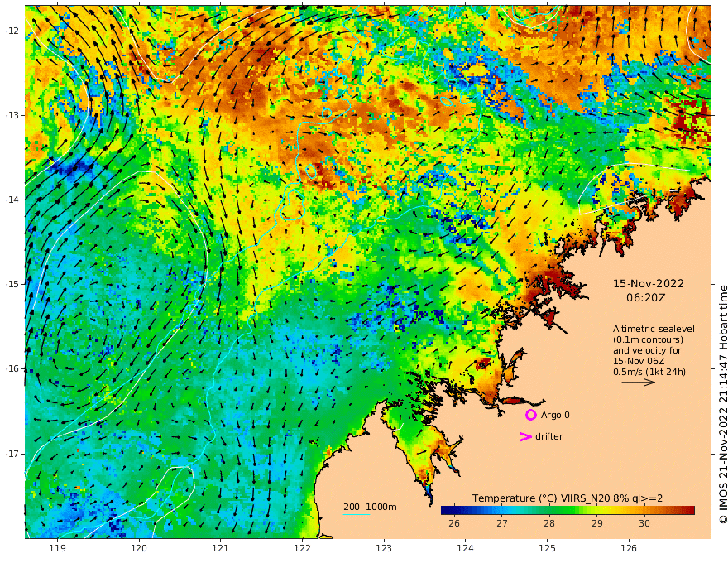728x563 pixels.
Task: Click the 'drifter' legend label
Action: [549, 436]
